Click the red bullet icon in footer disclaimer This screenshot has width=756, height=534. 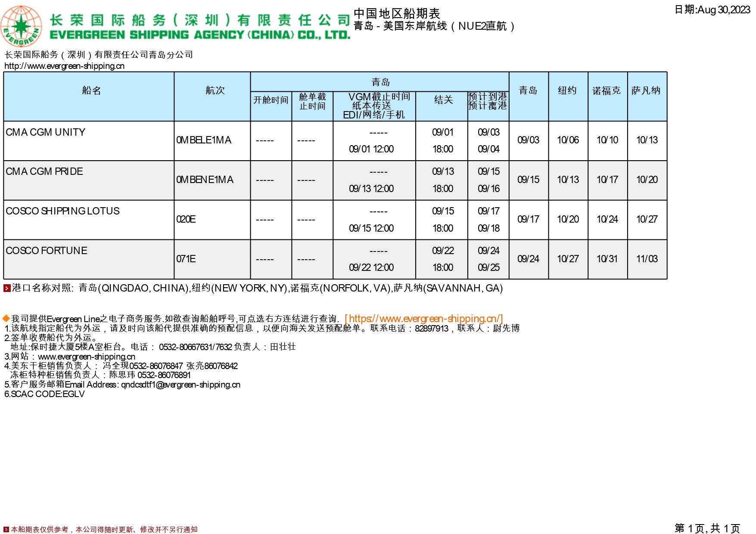tap(6, 529)
